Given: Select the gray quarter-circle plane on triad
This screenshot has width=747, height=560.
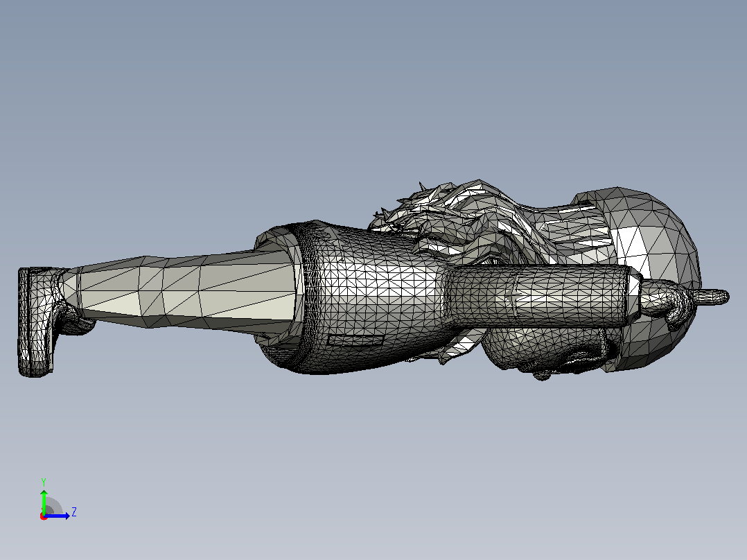Looking at the screenshot, I should [x=53, y=506].
